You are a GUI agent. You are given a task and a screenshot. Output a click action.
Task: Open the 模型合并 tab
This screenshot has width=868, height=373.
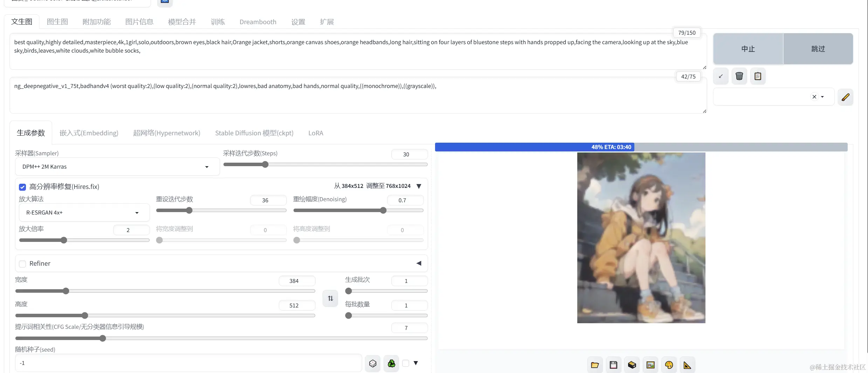pyautogui.click(x=182, y=22)
